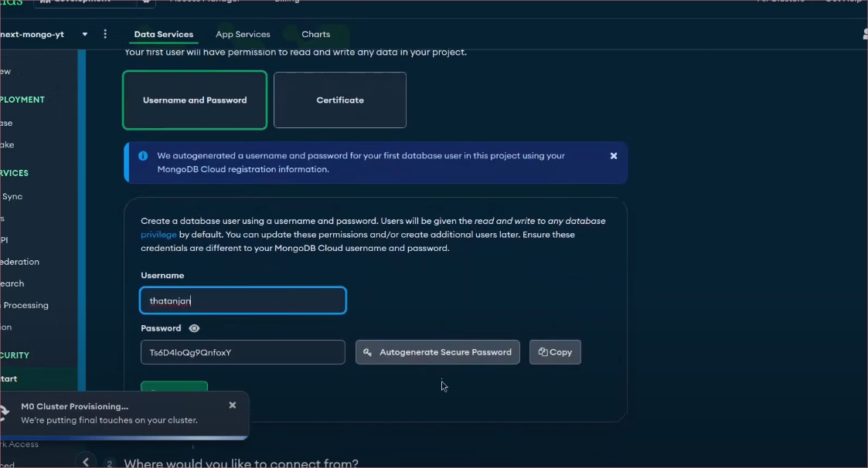868x468 pixels.
Task: Open the App Services tab
Action: [243, 34]
